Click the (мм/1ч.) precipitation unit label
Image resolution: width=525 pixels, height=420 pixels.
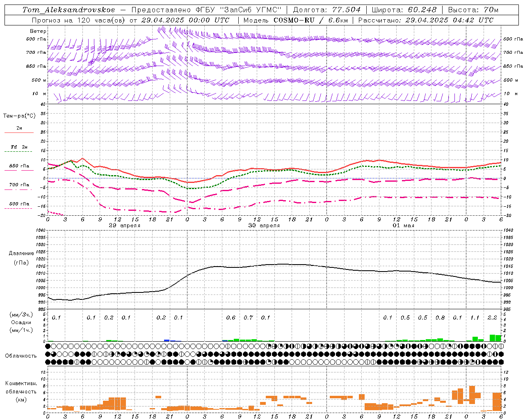(x=21, y=331)
